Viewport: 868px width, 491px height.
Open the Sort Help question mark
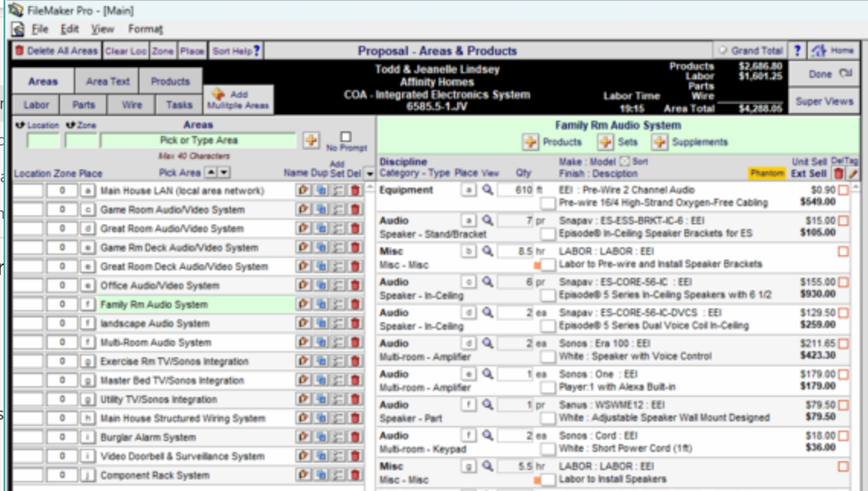pos(256,51)
